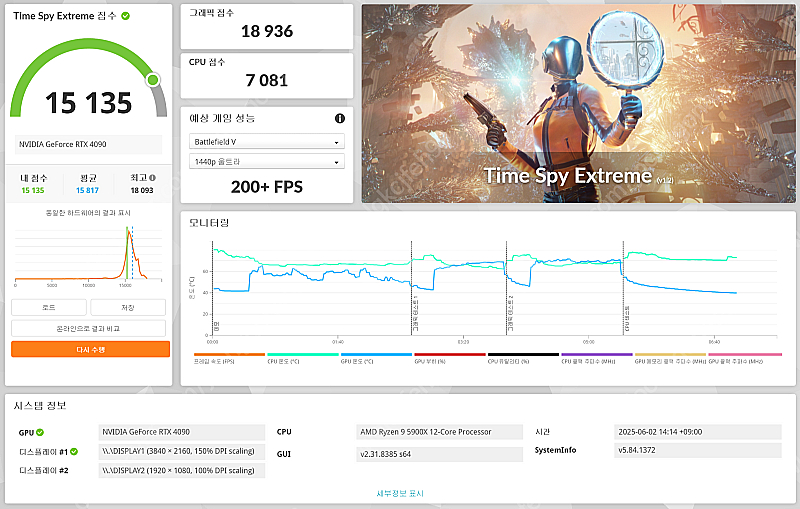Click the DISPLAY1 3840 × 2160 field
The height and width of the screenshot is (509, 800).
(182, 451)
